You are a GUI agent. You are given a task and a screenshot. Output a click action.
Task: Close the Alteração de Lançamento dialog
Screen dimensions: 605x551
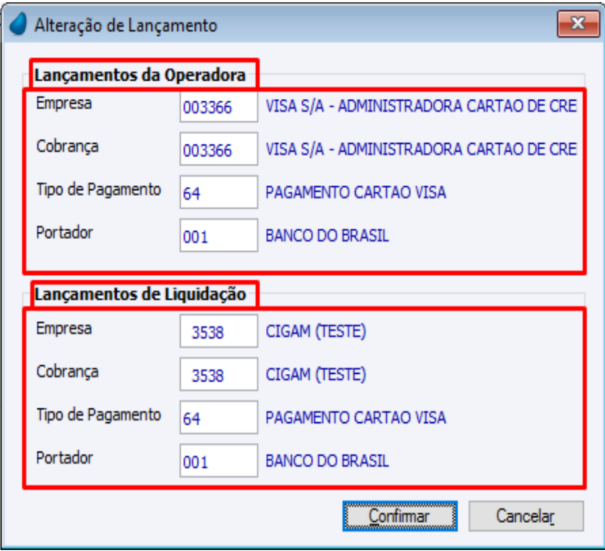tap(578, 24)
